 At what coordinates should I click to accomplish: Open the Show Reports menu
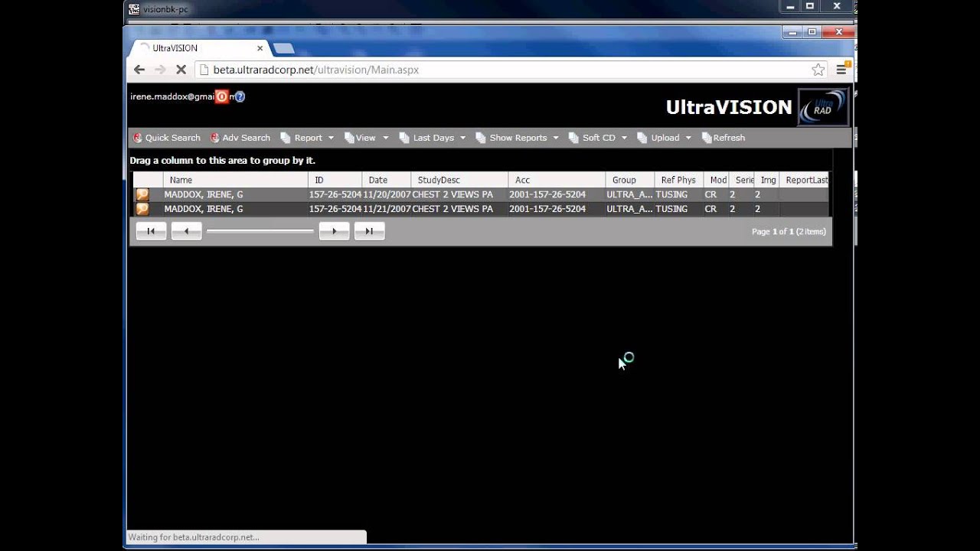tap(518, 138)
